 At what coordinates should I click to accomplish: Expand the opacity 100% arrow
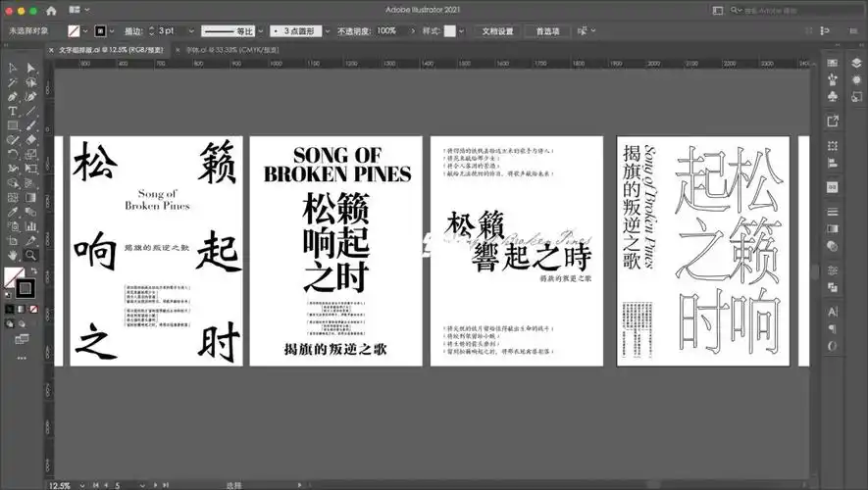(x=412, y=31)
